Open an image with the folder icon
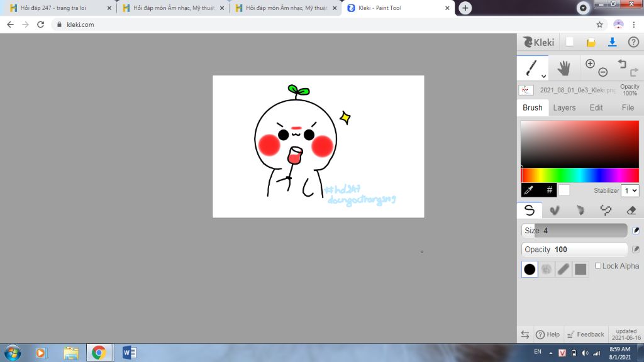 (591, 42)
